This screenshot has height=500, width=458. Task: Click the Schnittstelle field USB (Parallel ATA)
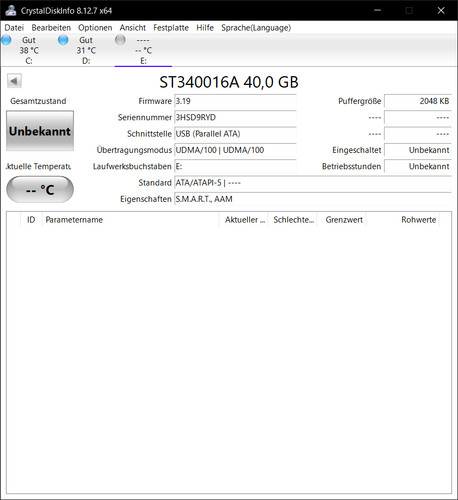tap(235, 134)
